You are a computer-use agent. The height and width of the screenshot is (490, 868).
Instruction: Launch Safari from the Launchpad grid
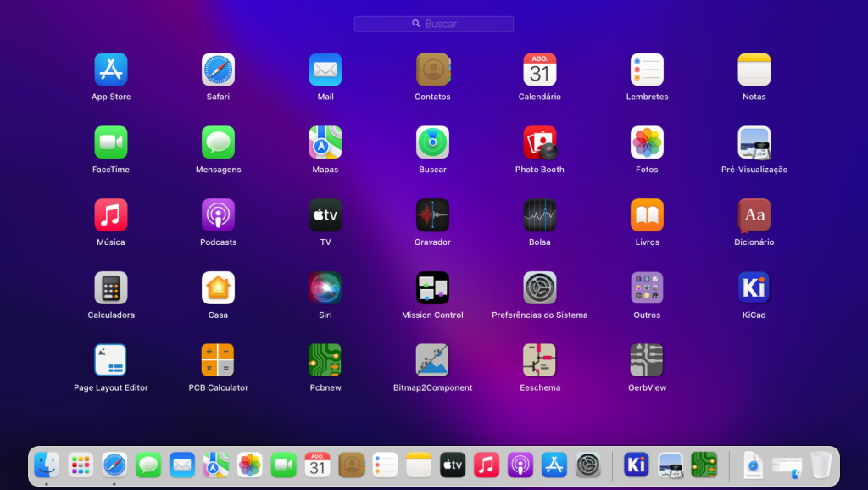pyautogui.click(x=218, y=70)
